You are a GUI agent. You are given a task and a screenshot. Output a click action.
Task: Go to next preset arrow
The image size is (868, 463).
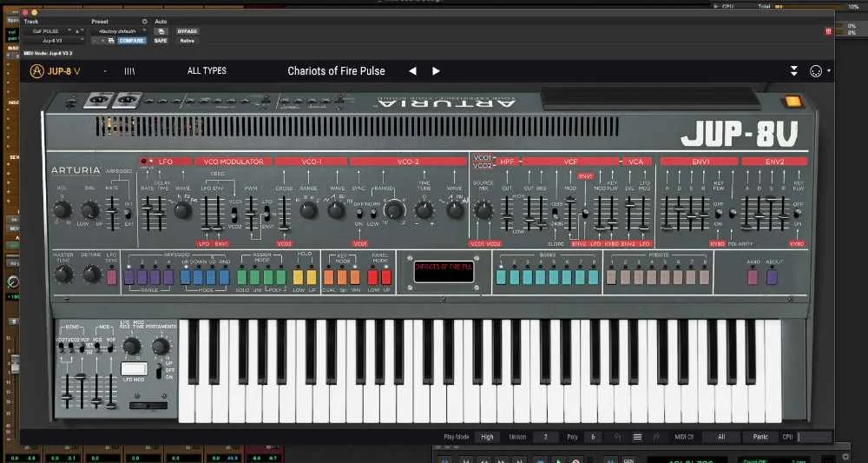click(437, 71)
